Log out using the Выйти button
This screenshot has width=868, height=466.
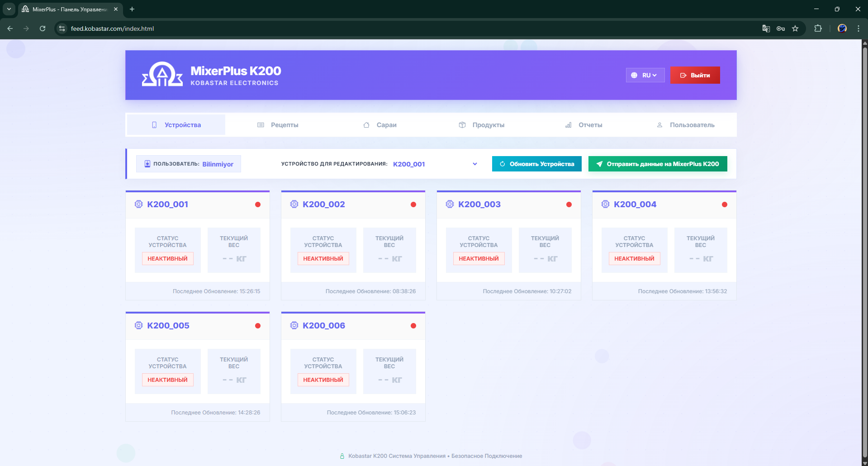695,75
